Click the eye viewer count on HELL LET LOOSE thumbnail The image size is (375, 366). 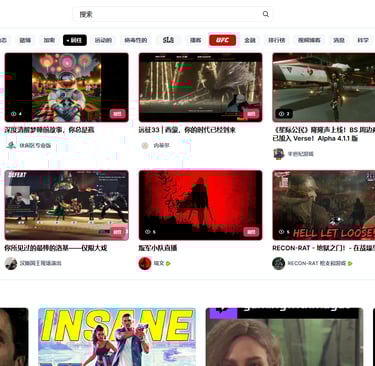click(284, 232)
